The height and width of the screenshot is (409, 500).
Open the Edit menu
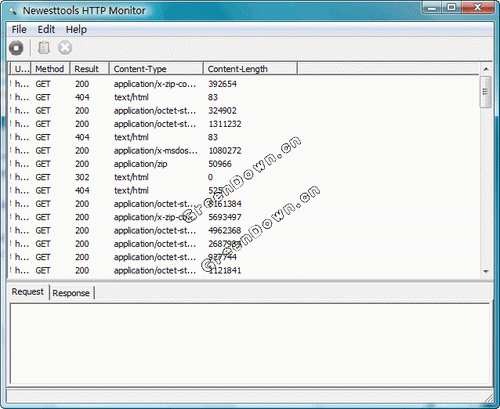click(46, 29)
